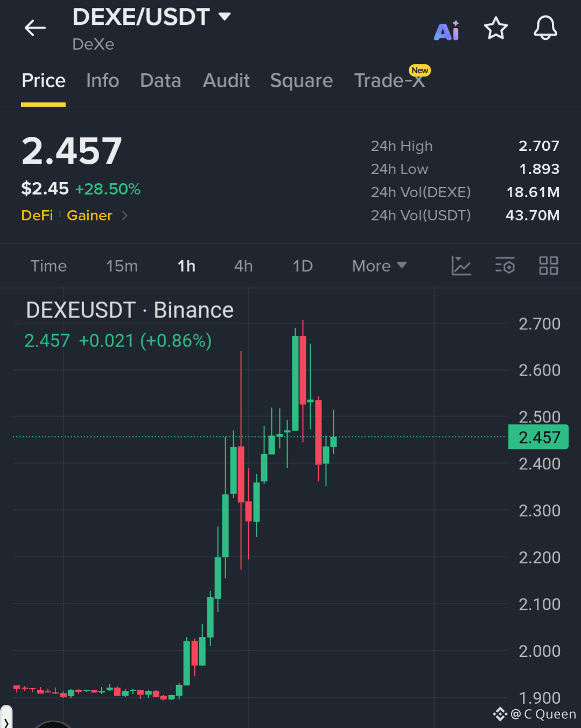Tap the 24h Low value 1.893
Viewport: 581px width, 728px height.
[x=539, y=169]
